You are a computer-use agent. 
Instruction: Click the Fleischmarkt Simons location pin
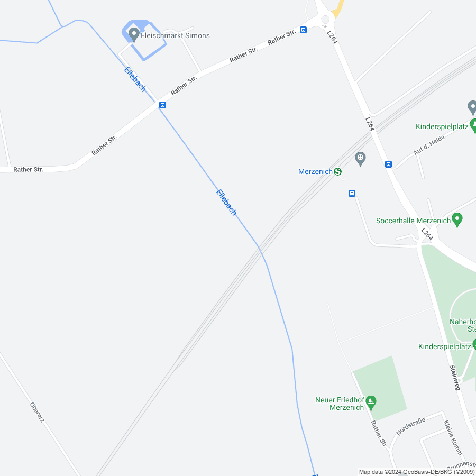[x=134, y=34]
